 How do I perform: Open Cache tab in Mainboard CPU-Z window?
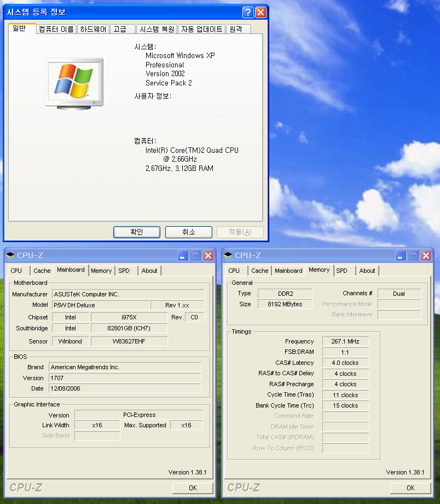coord(42,271)
